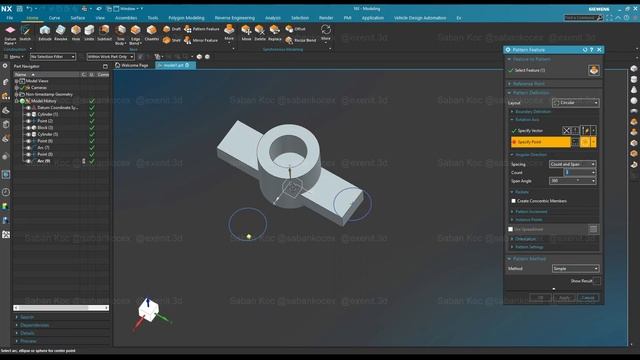The width and height of the screenshot is (640, 360).
Task: Select Replace Face tool
Action: (275, 33)
